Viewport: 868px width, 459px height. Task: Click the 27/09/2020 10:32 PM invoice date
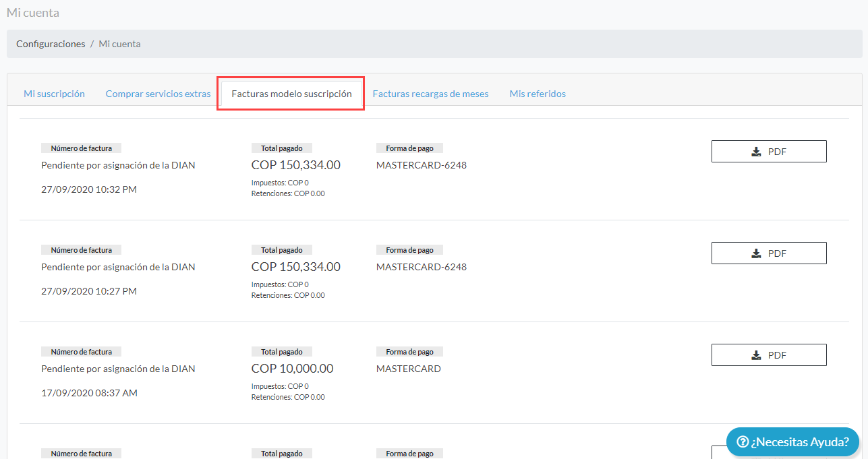tap(89, 189)
